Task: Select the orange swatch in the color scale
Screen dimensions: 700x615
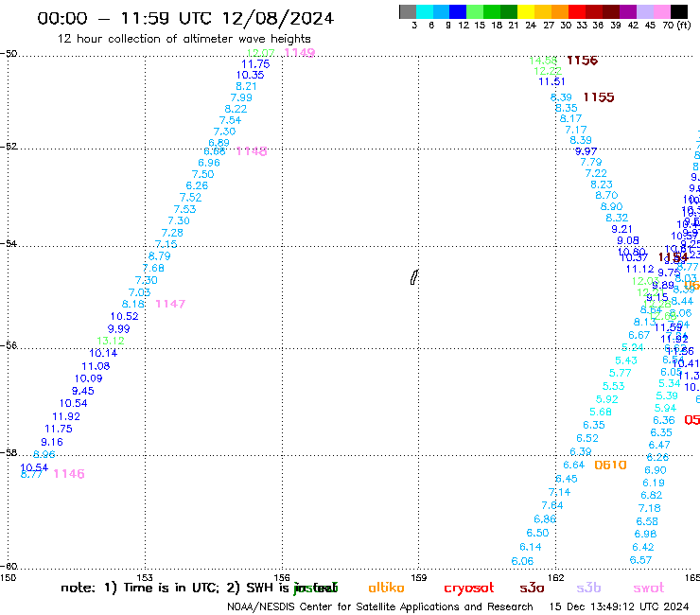Action: (x=560, y=11)
